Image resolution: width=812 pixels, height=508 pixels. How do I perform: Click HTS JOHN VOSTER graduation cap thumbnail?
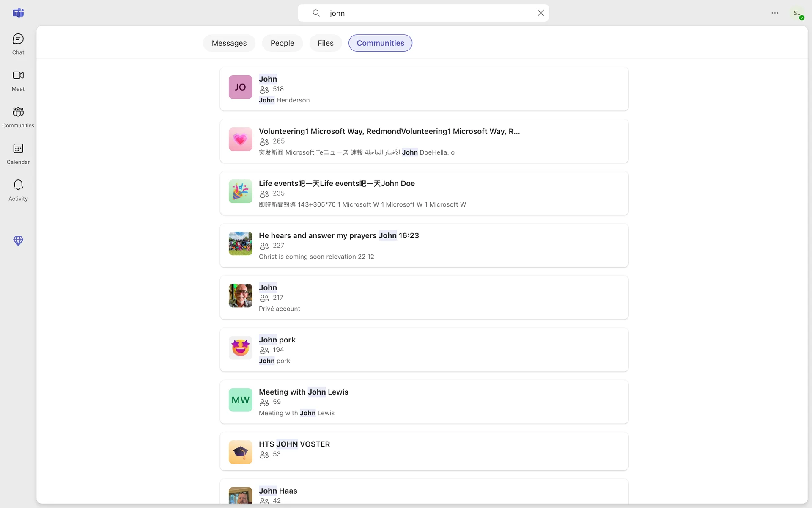[x=240, y=452]
